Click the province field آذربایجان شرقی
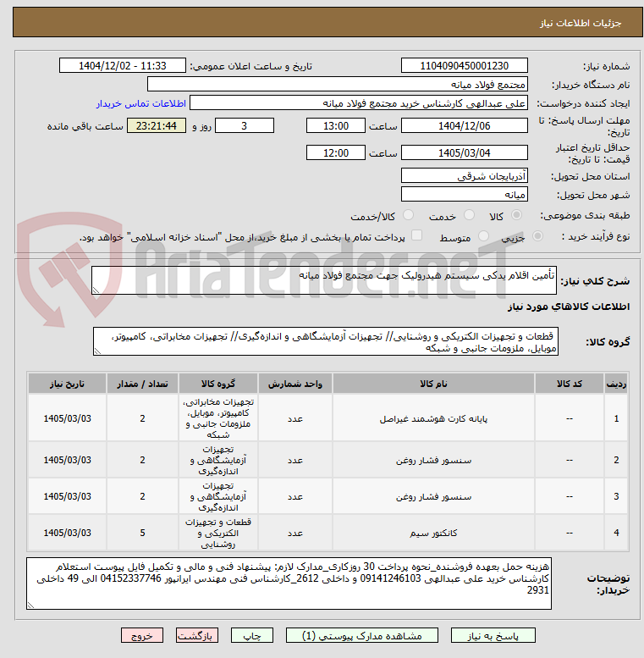Viewport: 644px width, 658px height. (464, 175)
